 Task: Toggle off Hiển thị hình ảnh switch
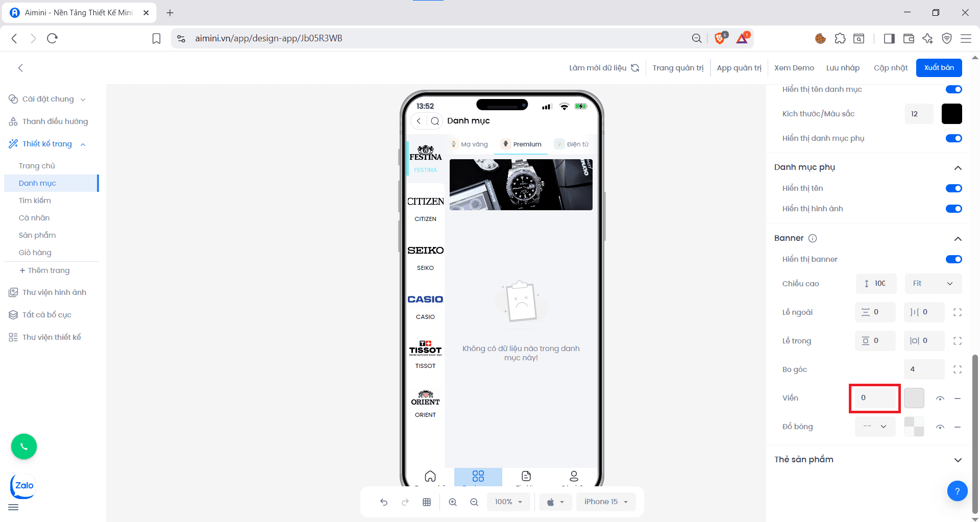(x=953, y=209)
